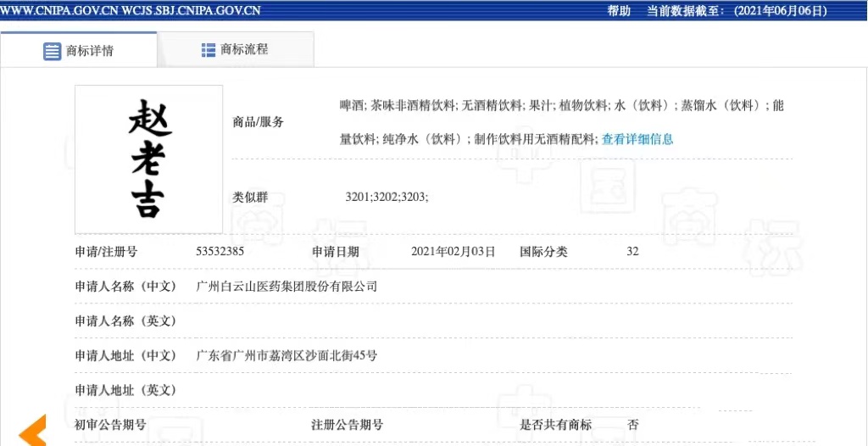The width and height of the screenshot is (868, 446).
Task: Click similar group value 3201;3202;3203;
Action: pos(387,197)
